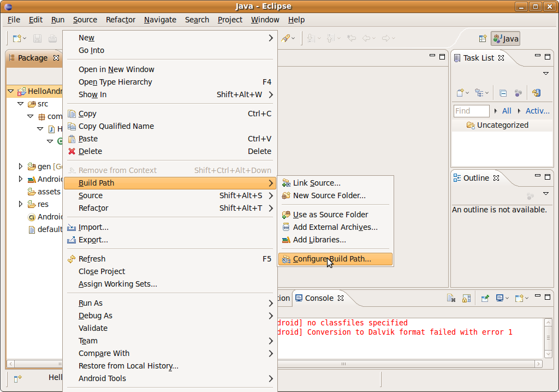Image resolution: width=559 pixels, height=392 pixels.
Task: Open the Project menu
Action: point(230,20)
